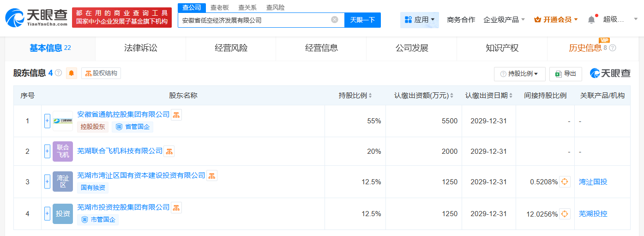Screen dimensions: 644x236
Task: Open the 开通会员 dropdown
Action: tap(556, 20)
